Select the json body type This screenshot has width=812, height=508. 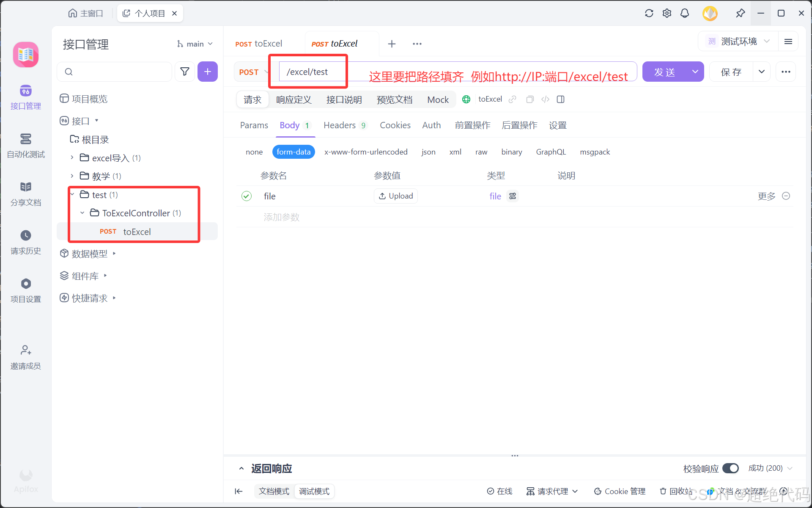pos(428,152)
